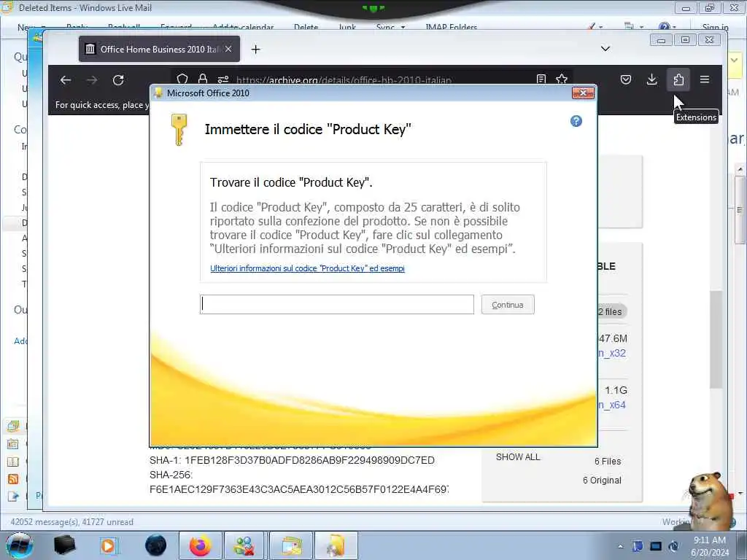The image size is (747, 560).
Task: Click the Office setup taskbar icon
Action: point(336,545)
